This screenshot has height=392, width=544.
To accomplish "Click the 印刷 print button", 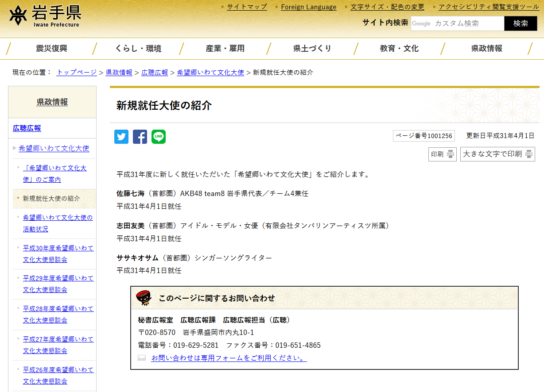I will pyautogui.click(x=442, y=154).
